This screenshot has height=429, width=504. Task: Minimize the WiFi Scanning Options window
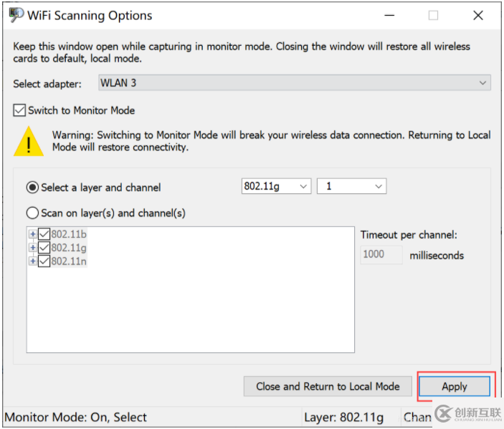(389, 16)
